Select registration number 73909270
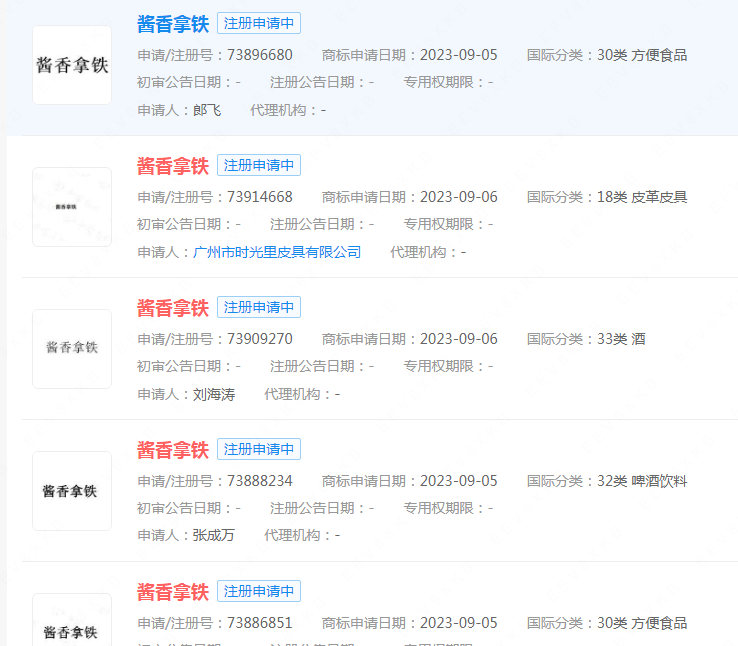The image size is (738, 646). [260, 339]
